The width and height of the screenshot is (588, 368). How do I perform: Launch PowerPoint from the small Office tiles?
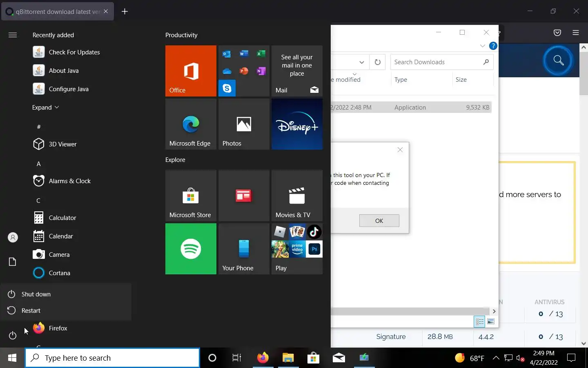click(x=244, y=71)
